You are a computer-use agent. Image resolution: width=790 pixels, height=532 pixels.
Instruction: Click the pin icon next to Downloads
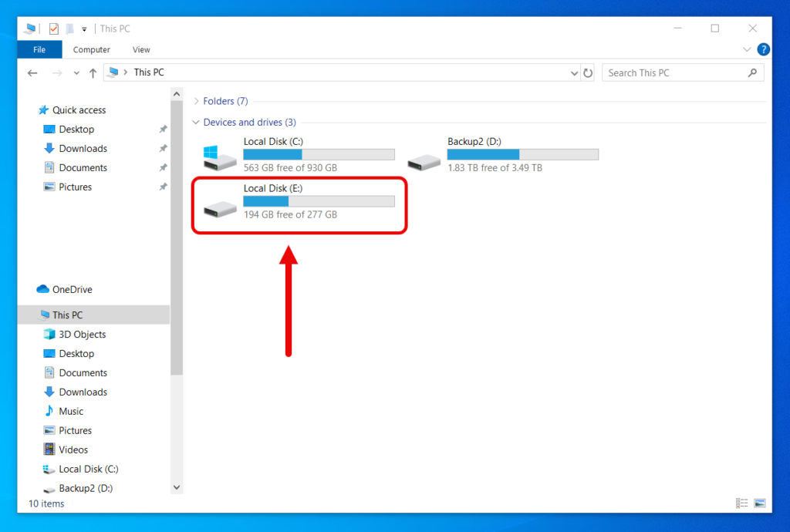click(x=163, y=149)
